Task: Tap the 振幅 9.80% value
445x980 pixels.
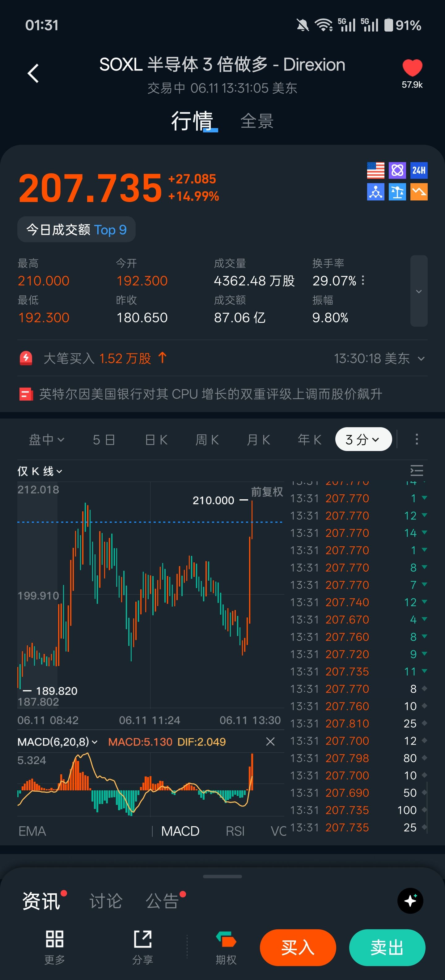Action: pos(330,317)
